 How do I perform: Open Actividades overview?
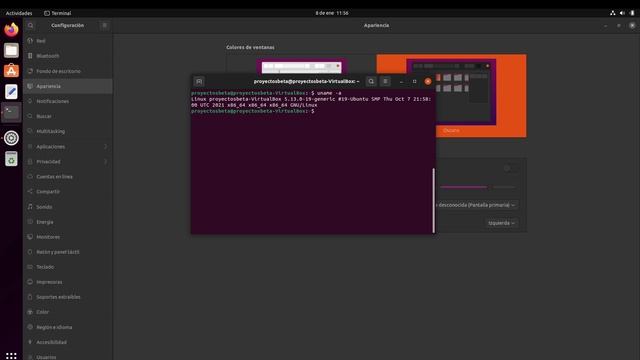[19, 13]
